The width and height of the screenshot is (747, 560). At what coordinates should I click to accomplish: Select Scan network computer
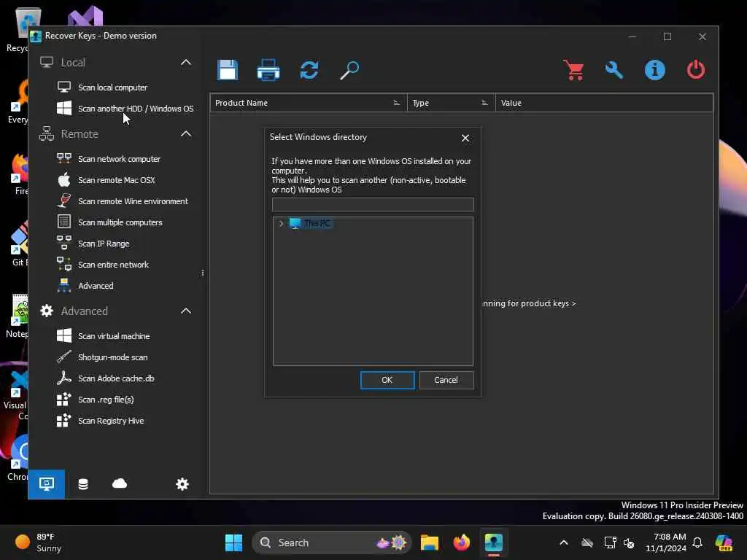[x=119, y=159]
